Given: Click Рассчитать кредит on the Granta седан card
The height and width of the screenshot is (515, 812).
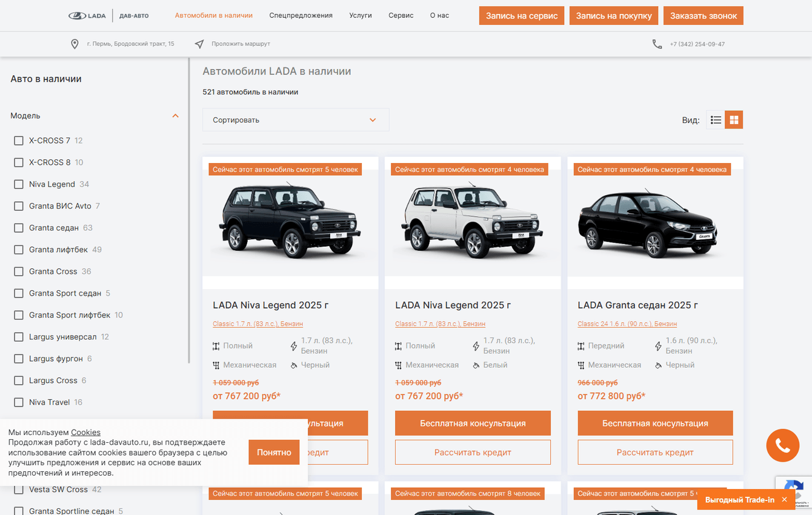Looking at the screenshot, I should point(655,453).
